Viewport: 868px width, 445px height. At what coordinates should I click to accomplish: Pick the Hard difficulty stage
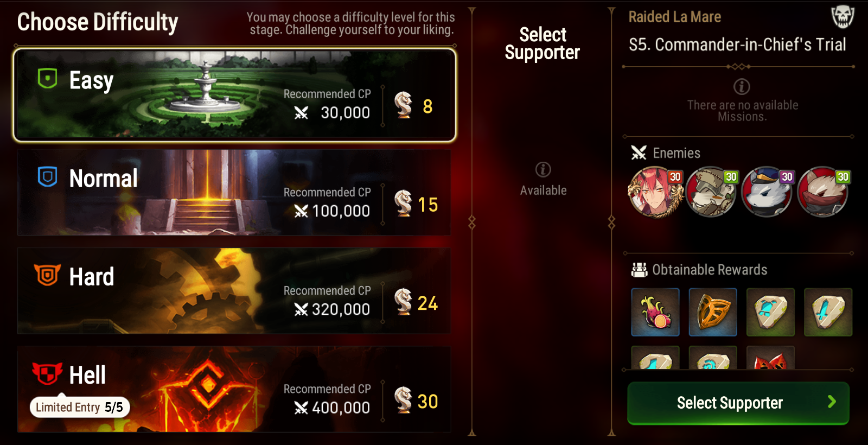[x=234, y=291]
